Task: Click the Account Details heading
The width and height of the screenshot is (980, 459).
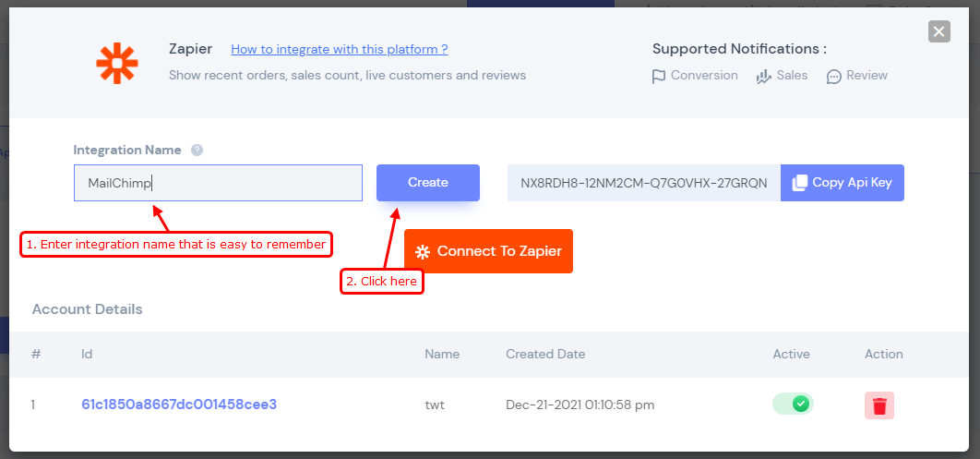Action: [88, 309]
